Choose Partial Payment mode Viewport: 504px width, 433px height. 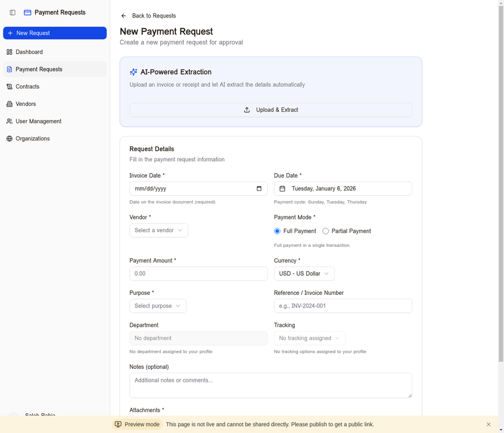[325, 231]
